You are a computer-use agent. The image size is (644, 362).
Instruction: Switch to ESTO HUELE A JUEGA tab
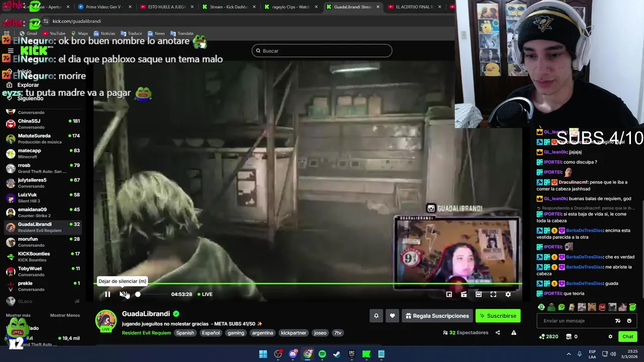click(x=167, y=7)
